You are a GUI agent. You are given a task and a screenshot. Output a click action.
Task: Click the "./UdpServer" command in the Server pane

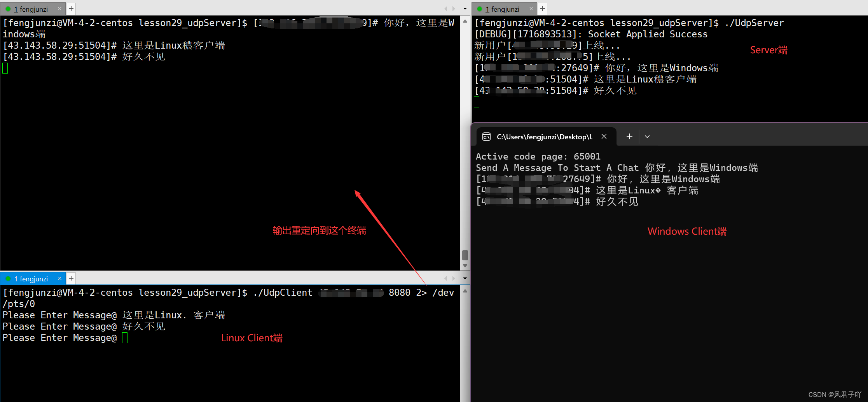[754, 23]
